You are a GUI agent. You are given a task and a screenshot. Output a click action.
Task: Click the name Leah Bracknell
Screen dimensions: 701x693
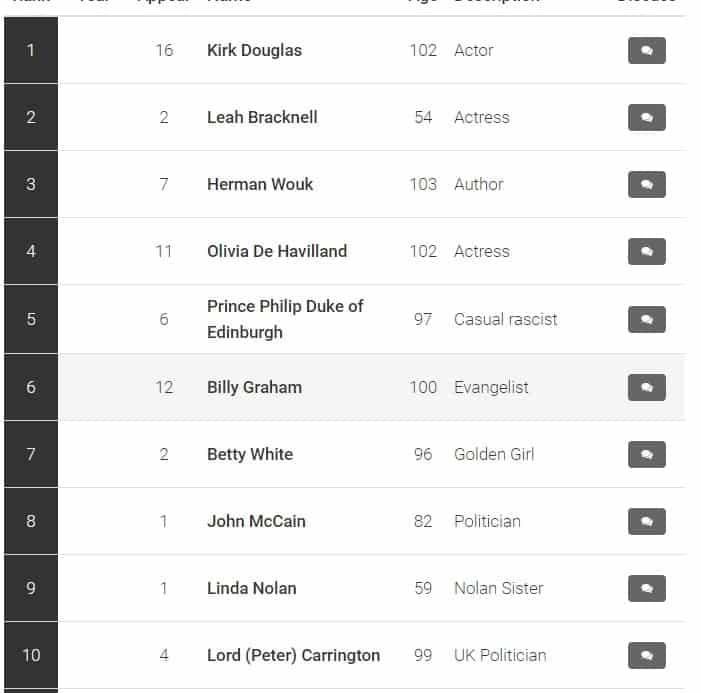pyautogui.click(x=262, y=118)
